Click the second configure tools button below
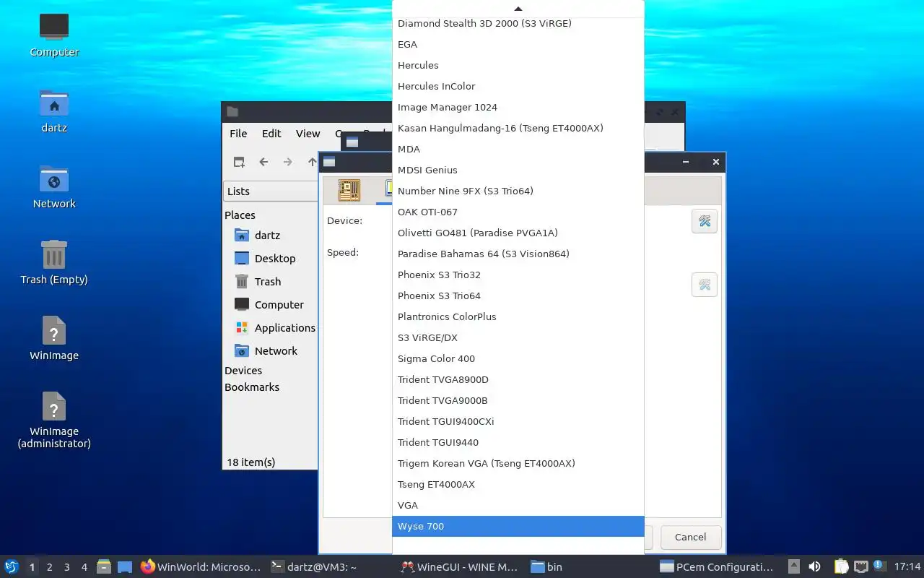This screenshot has width=924, height=578. click(x=705, y=285)
